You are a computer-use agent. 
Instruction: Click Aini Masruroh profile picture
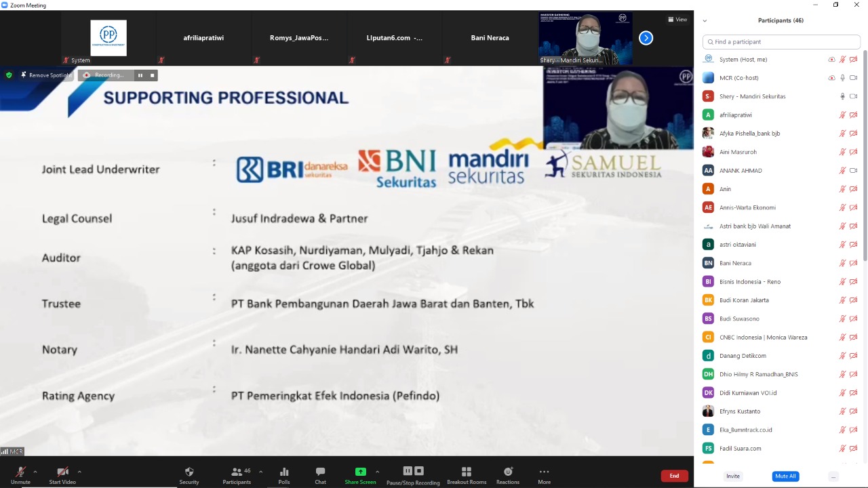click(708, 152)
